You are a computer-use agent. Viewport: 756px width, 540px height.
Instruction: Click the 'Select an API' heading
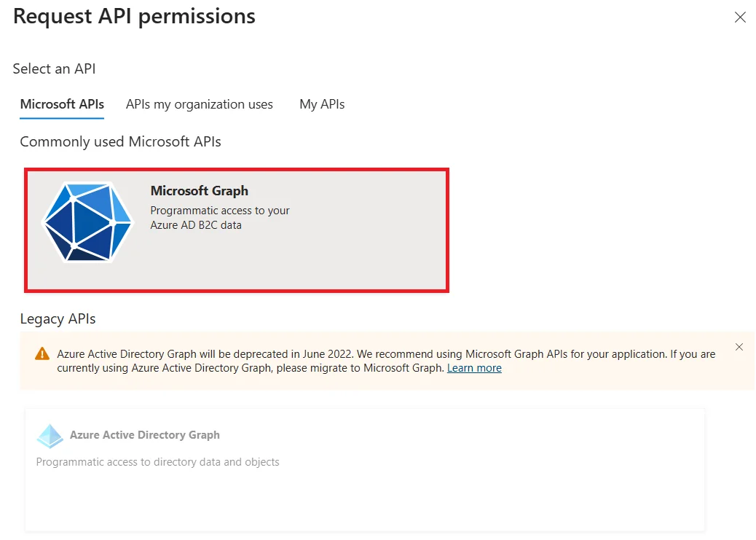54,69
